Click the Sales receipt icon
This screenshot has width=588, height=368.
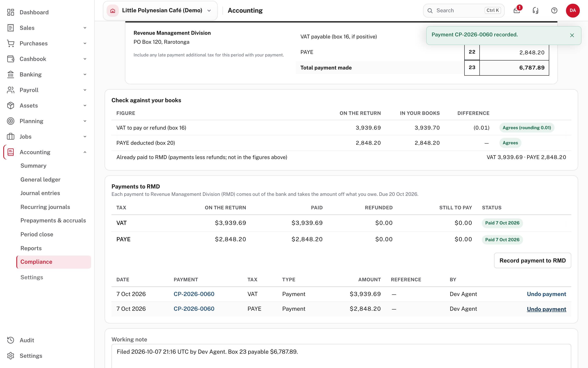[10, 28]
